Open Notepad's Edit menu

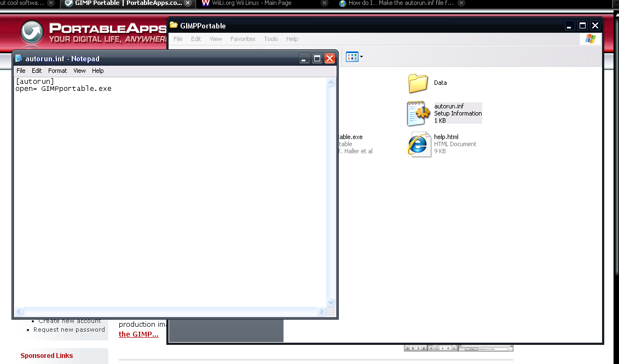click(36, 71)
